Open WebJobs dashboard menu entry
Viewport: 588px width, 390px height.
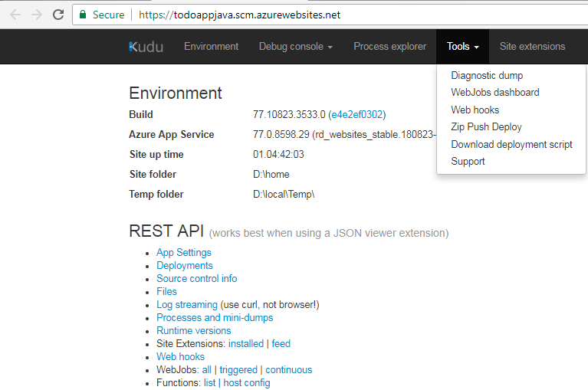[x=494, y=93]
